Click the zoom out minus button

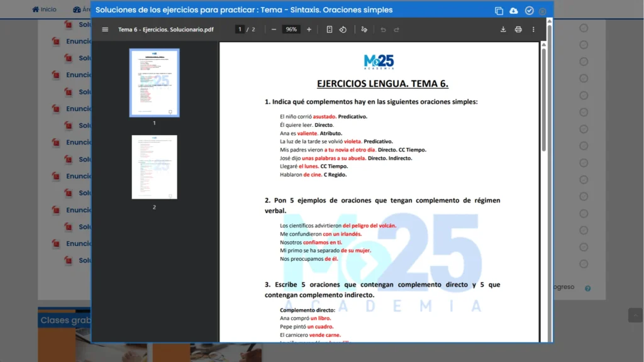274,30
